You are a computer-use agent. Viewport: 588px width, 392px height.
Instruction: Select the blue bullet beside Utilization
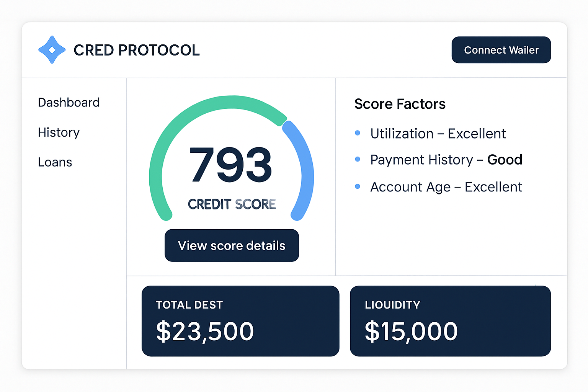[x=358, y=133]
